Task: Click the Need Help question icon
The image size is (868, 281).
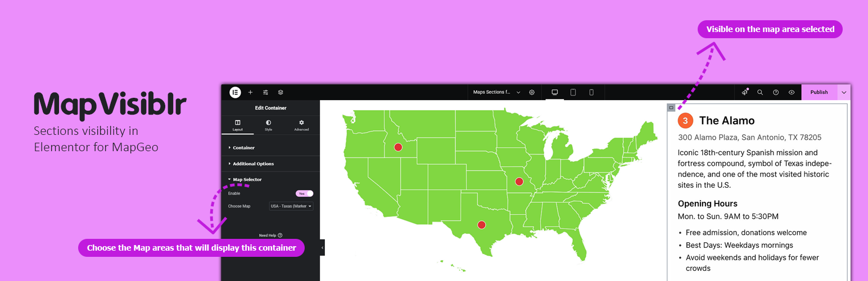Action: [280, 235]
